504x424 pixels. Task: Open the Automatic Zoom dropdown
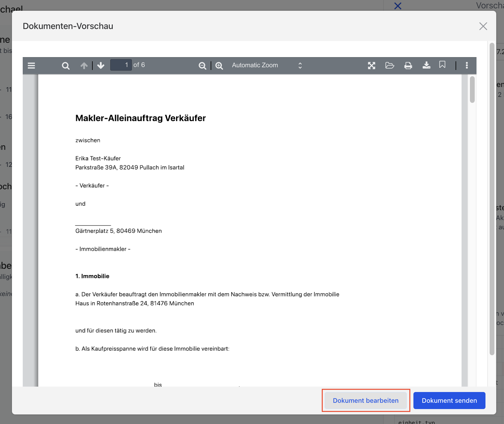click(x=267, y=65)
